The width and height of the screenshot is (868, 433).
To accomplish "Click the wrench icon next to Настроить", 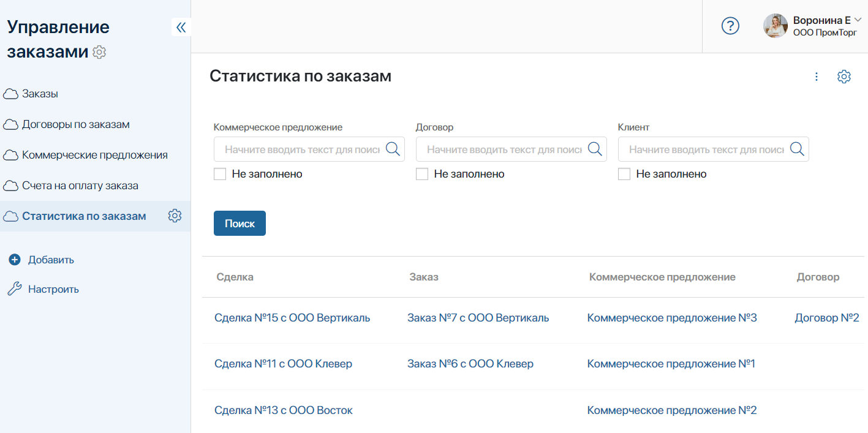I will tap(15, 289).
